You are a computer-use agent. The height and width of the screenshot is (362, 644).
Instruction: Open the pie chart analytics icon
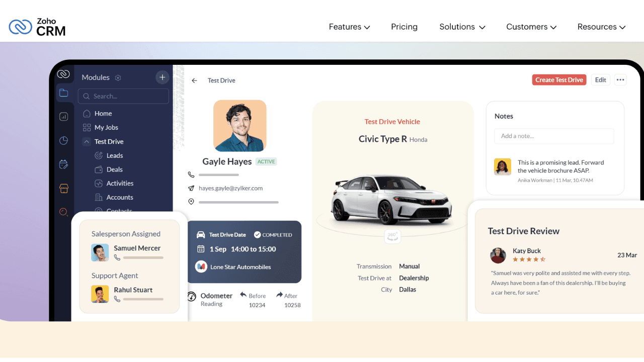(63, 141)
